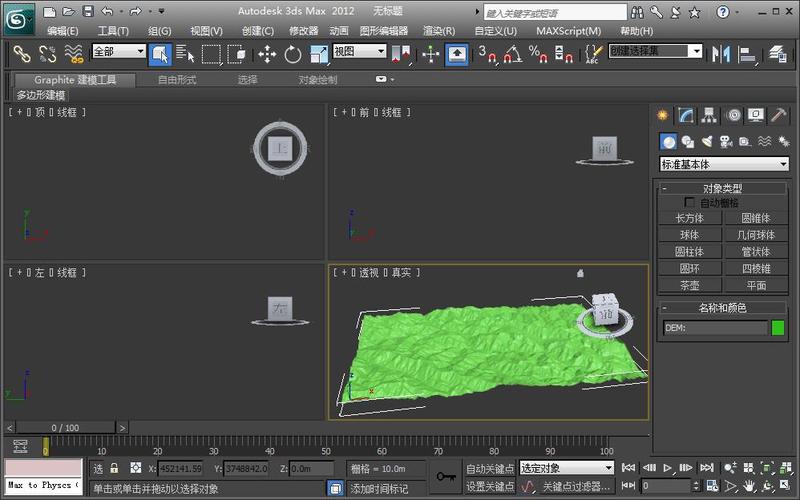Click Bind to Space Warp icon
The width and height of the screenshot is (800, 500).
point(74,54)
